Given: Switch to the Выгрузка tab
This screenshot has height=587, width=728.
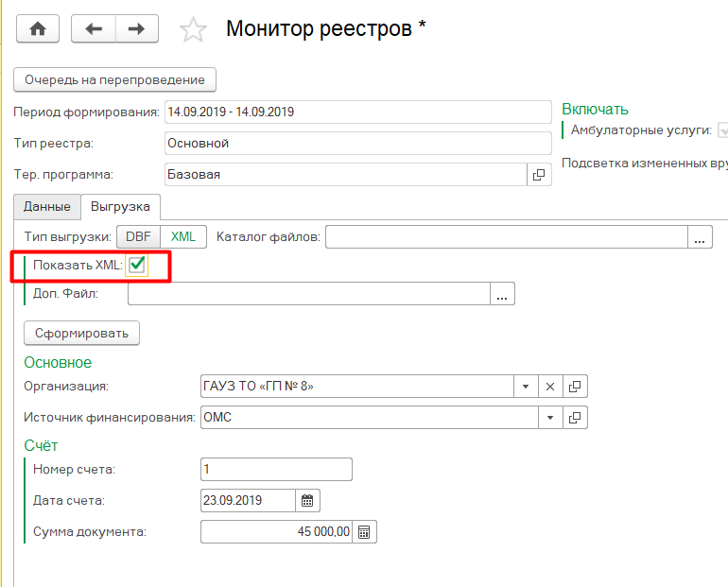Looking at the screenshot, I should point(120,206).
